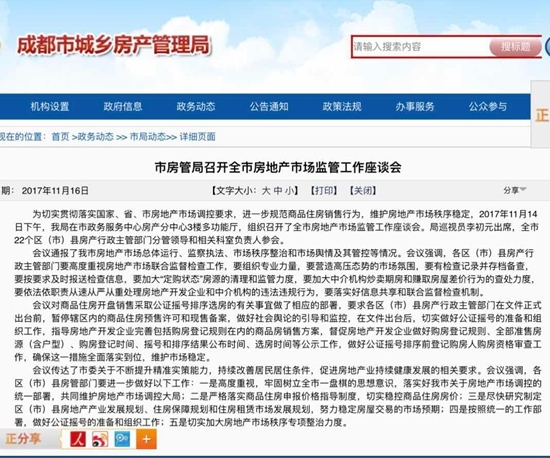Open more sharing options with orange plus icon

click(146, 439)
